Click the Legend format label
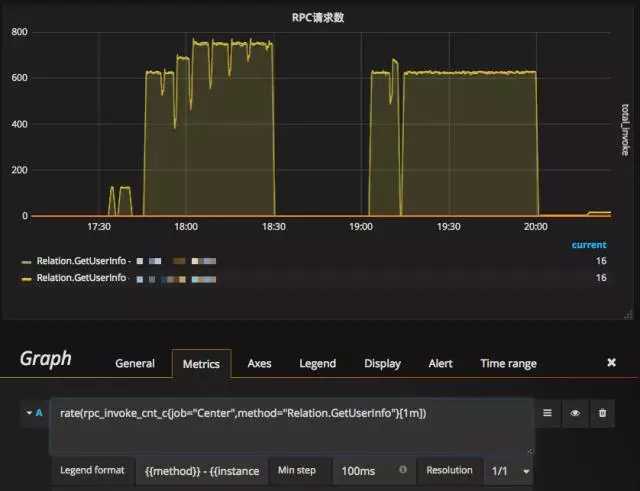The height and width of the screenshot is (491, 640). [x=92, y=470]
